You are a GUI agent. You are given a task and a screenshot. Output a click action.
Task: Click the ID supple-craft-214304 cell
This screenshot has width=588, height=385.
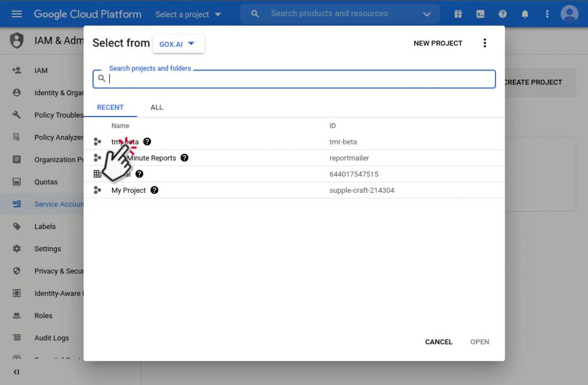coord(362,190)
